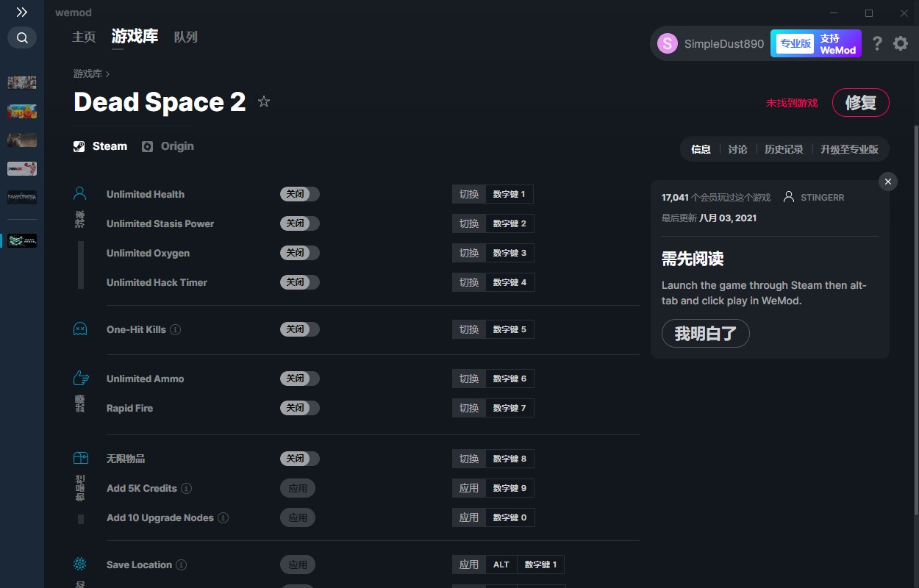Select the Dead Space 2 thumbnail in sidebar
This screenshot has width=919, height=588.
click(x=22, y=240)
